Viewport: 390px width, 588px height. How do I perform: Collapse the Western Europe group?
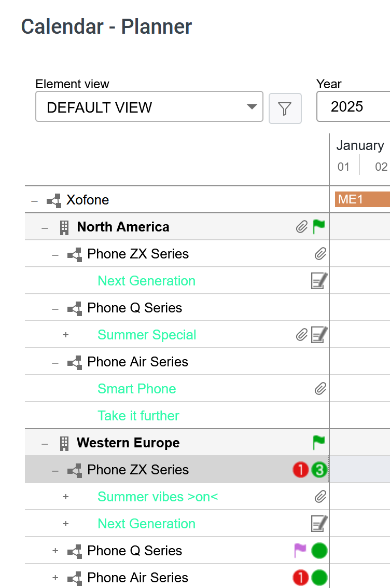[x=45, y=444]
